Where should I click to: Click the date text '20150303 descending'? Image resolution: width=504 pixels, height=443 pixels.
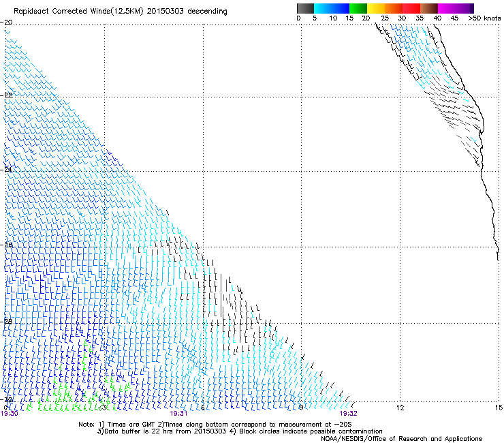pos(187,12)
